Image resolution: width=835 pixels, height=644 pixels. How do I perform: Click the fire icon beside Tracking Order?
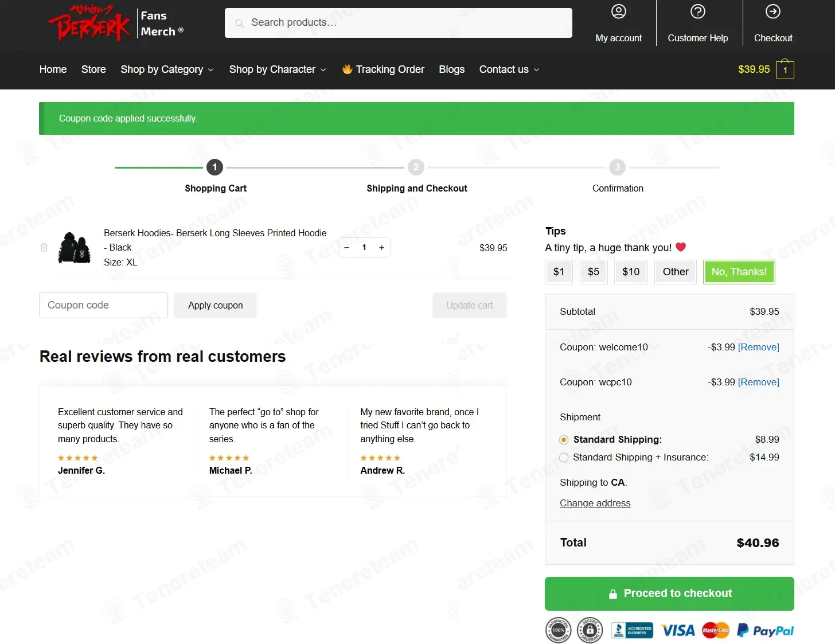click(347, 69)
